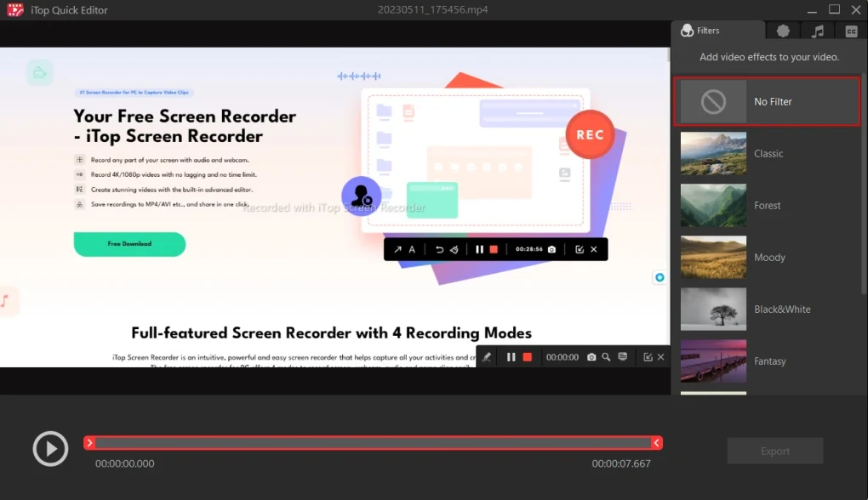Image resolution: width=868 pixels, height=500 pixels.
Task: Select the camera snapshot icon in the recording toolbar
Action: coord(591,357)
